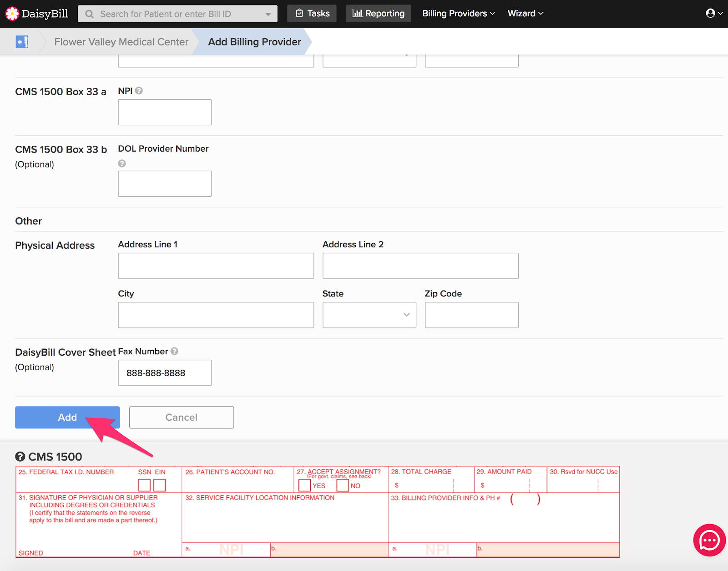
Task: Click the 'Other' section heading
Action: coord(29,221)
